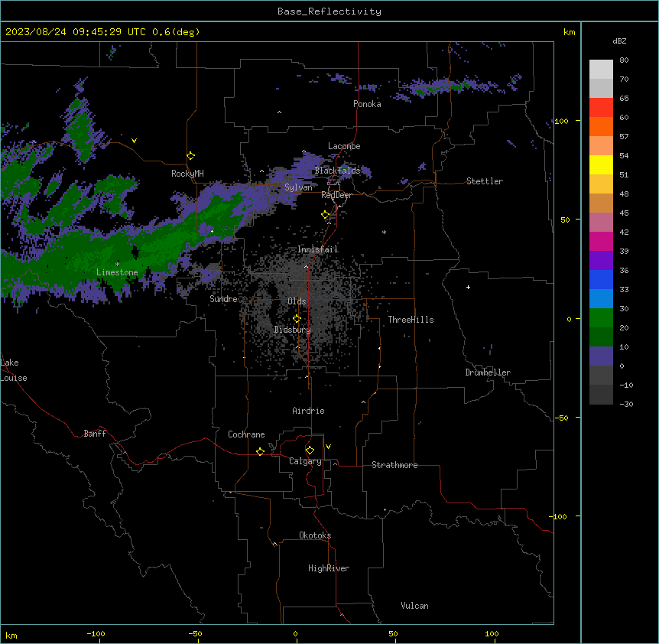This screenshot has width=659, height=644.
Task: Click the Lake Louise label
Action: click(14, 370)
